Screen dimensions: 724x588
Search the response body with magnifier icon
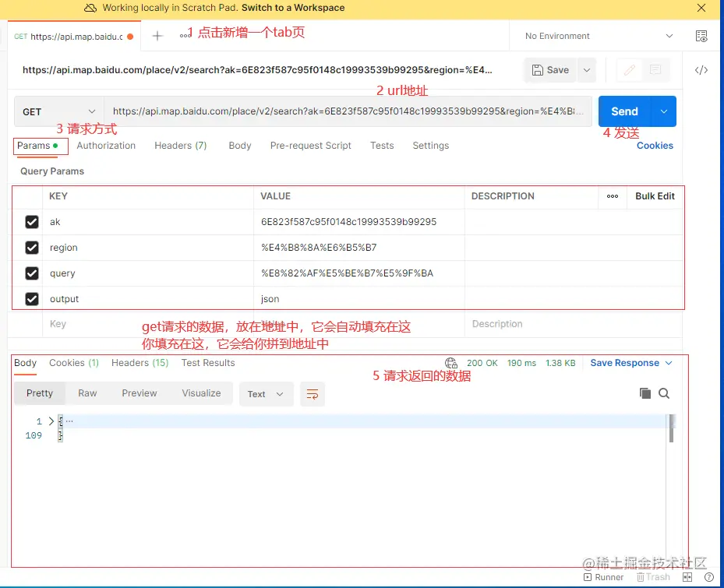664,393
